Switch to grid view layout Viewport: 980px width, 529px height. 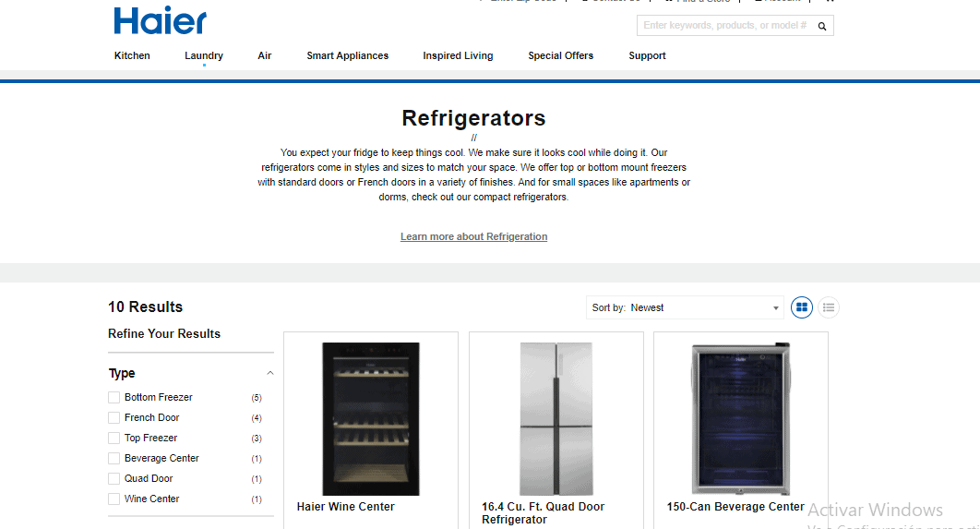point(802,307)
